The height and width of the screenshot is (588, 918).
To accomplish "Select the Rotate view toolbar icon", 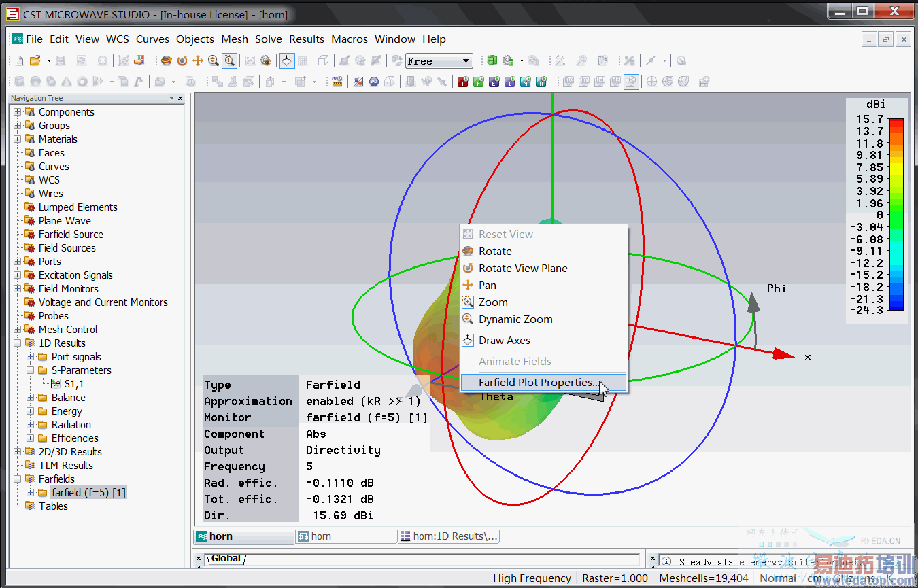I will [166, 60].
